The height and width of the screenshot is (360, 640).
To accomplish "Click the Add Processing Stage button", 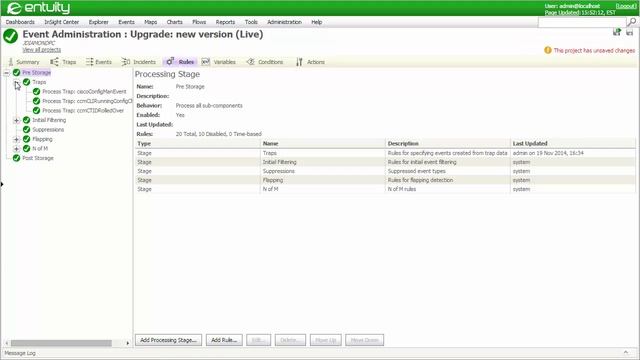I will coord(169,340).
